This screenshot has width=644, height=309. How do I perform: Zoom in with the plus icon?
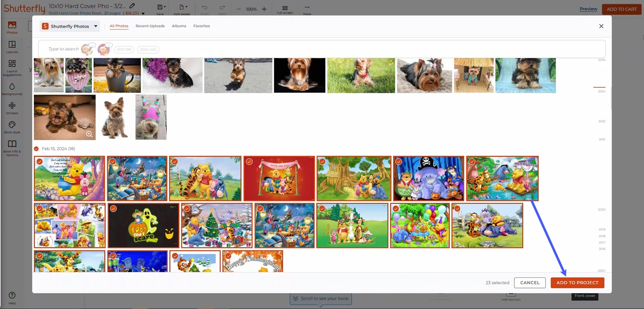264,9
